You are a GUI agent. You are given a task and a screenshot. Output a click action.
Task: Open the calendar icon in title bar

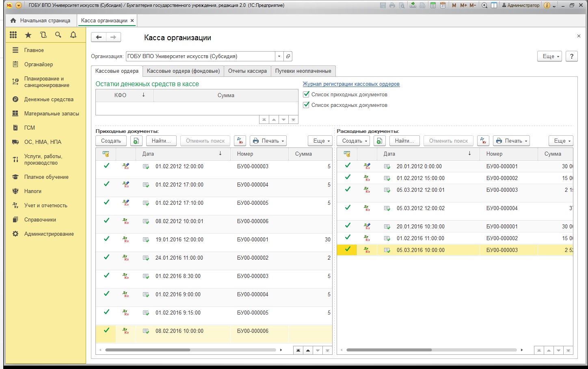tap(443, 5)
